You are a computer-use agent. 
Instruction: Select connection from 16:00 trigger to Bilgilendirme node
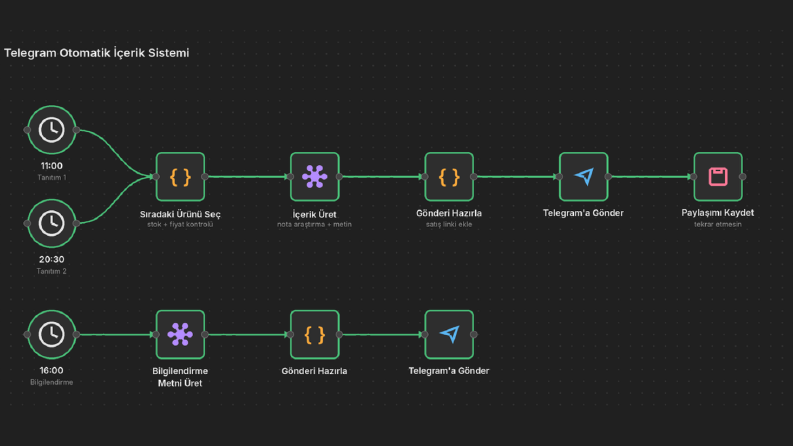tap(116, 335)
